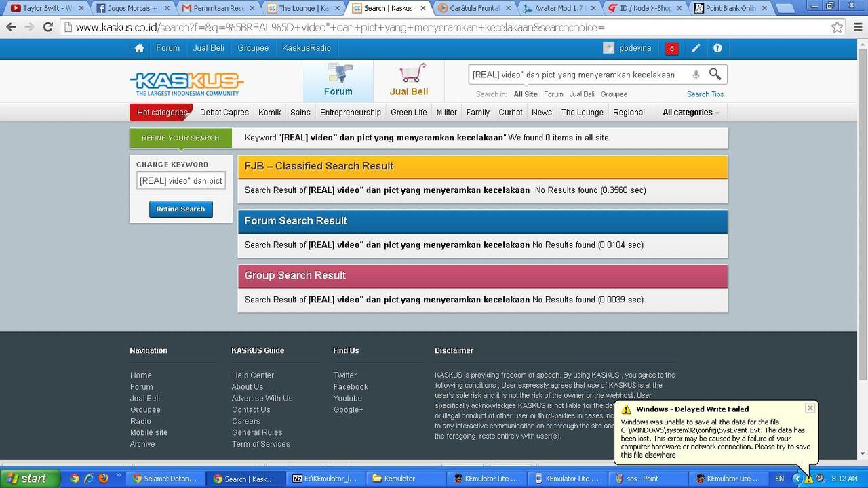Open the Komik category
The height and width of the screenshot is (488, 868).
point(269,113)
